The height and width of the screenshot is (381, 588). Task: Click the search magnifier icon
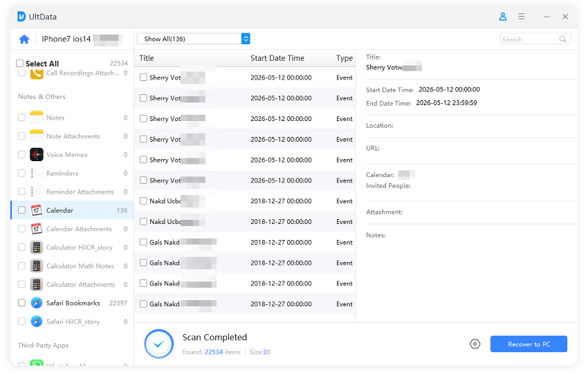coord(562,39)
